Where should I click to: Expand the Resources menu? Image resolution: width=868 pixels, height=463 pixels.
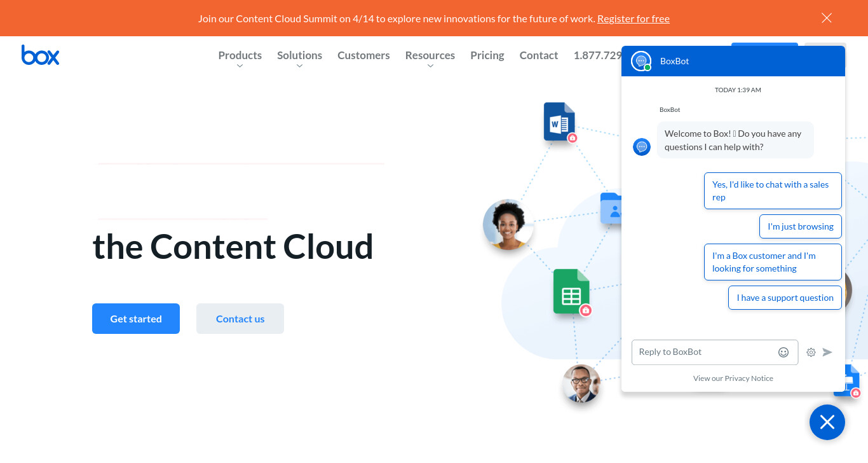coord(430,55)
